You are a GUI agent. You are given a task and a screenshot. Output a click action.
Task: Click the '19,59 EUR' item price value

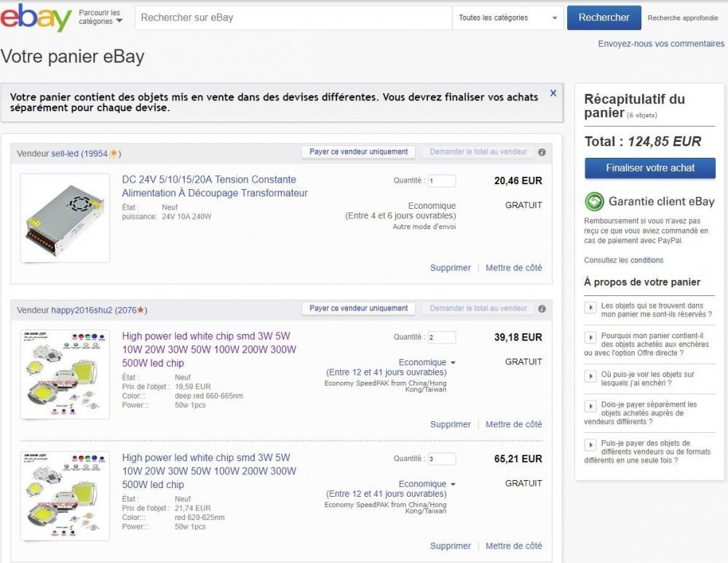click(x=193, y=387)
